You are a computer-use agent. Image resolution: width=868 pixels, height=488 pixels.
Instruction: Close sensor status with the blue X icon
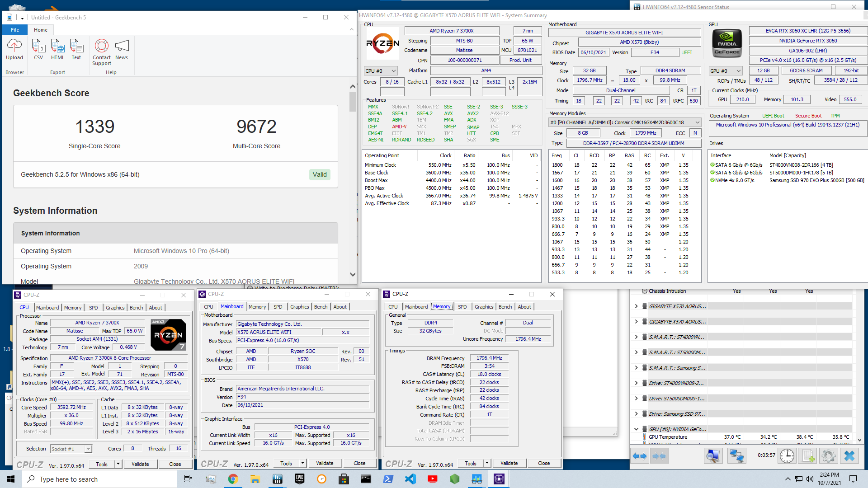tap(849, 455)
